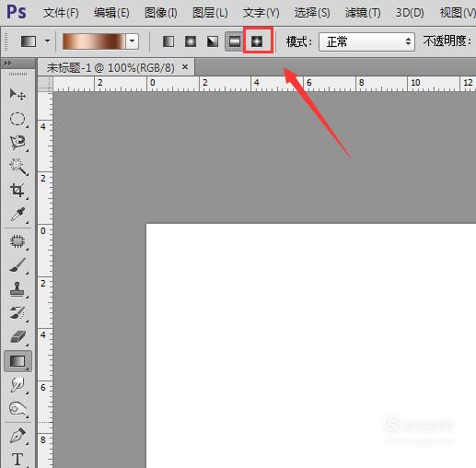
Task: Open the 编辑(E) menu
Action: (x=111, y=13)
